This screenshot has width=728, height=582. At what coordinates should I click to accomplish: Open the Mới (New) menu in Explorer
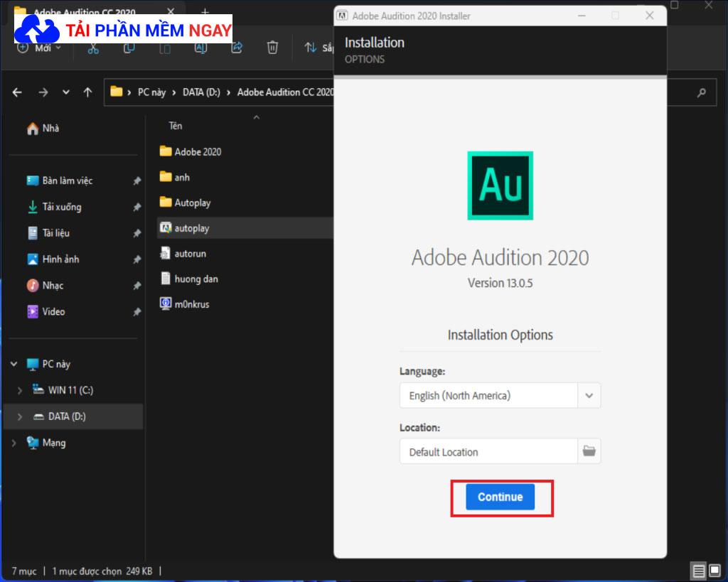click(x=39, y=48)
